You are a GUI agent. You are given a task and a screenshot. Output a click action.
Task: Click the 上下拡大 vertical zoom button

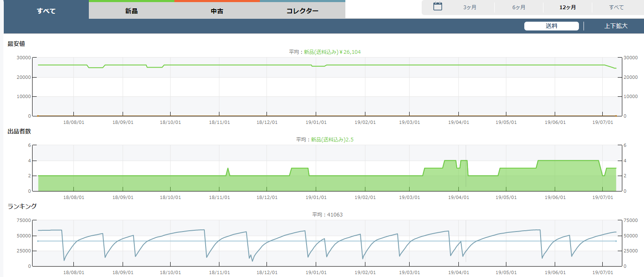(616, 26)
